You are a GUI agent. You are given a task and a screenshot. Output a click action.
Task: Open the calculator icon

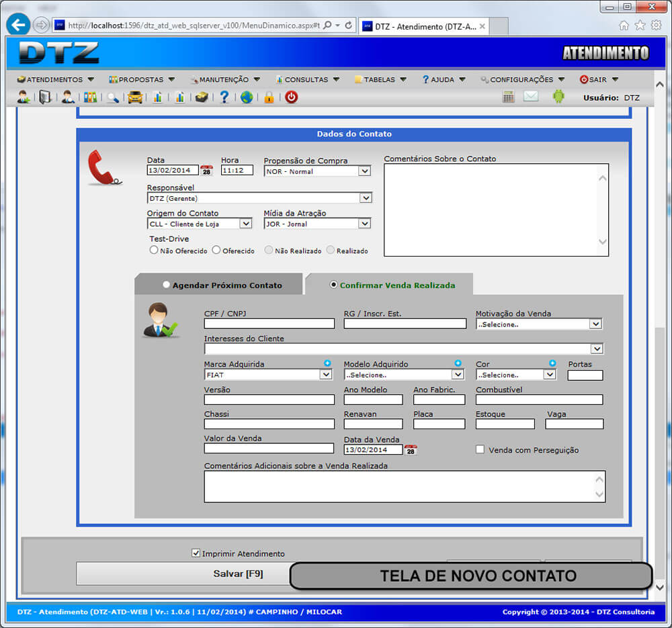[509, 97]
